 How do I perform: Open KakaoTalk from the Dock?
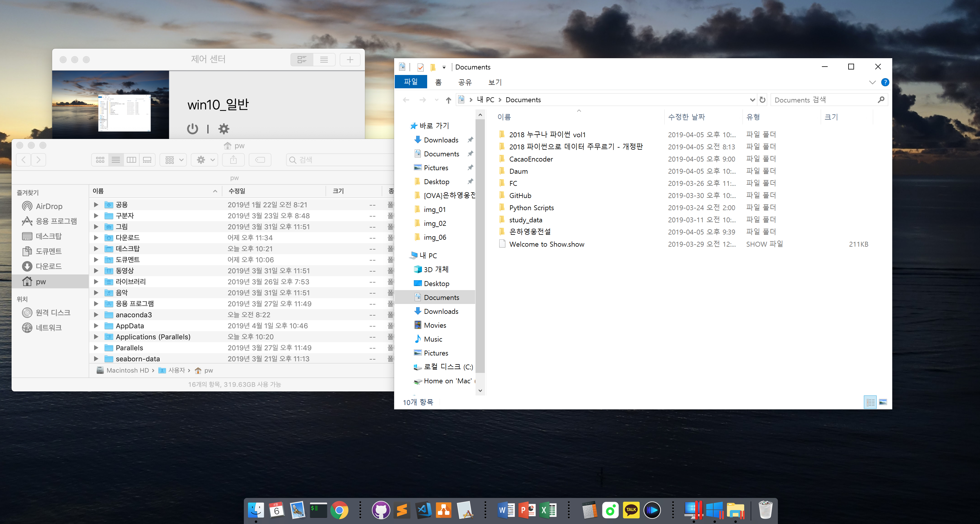(x=631, y=510)
